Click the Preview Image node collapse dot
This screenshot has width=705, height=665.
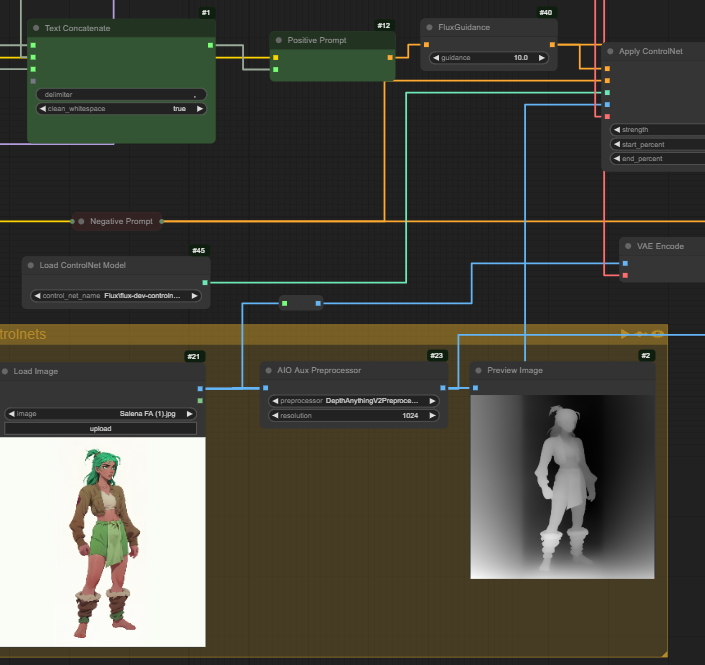[479, 370]
